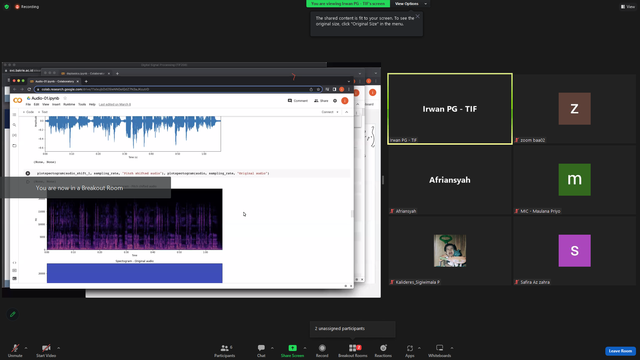Select Irwan PG - TIF video tile
This screenshot has width=640, height=360.
[x=450, y=109]
